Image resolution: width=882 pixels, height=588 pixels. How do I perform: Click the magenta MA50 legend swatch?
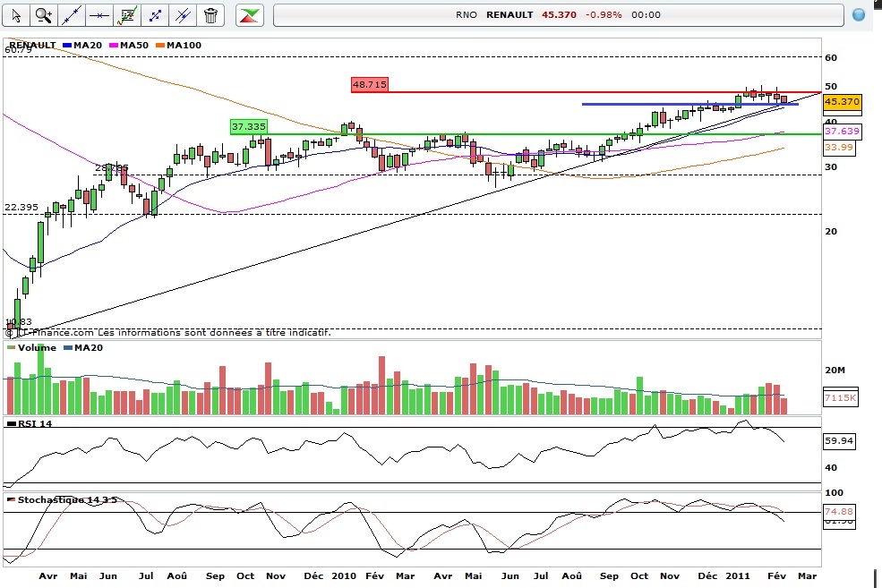pyautogui.click(x=114, y=46)
